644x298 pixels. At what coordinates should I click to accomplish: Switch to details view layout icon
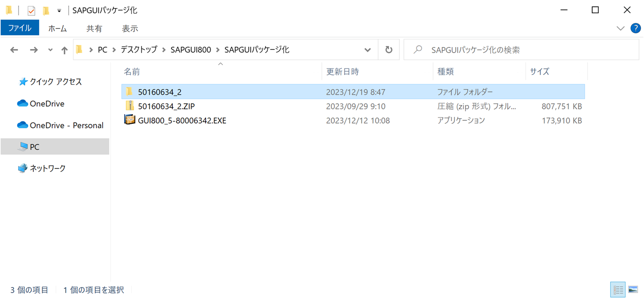coord(618,290)
